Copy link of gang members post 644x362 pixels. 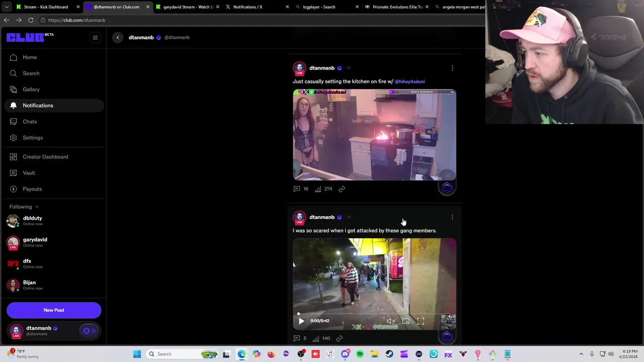tap(340, 338)
